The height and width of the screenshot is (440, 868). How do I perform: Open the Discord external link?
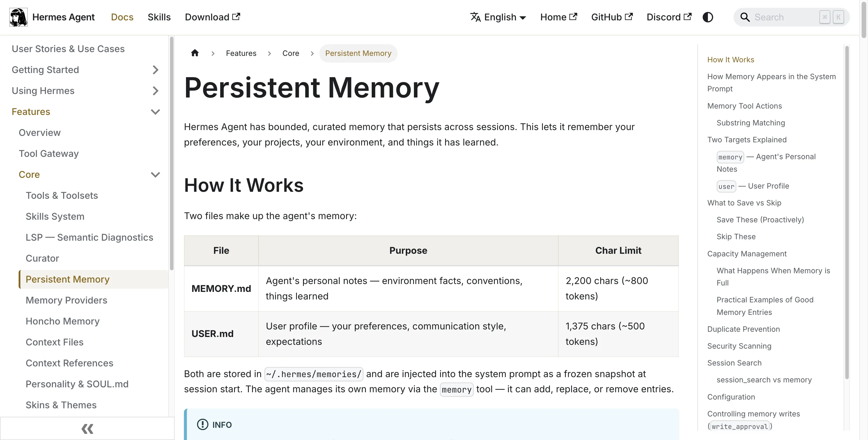click(x=669, y=17)
